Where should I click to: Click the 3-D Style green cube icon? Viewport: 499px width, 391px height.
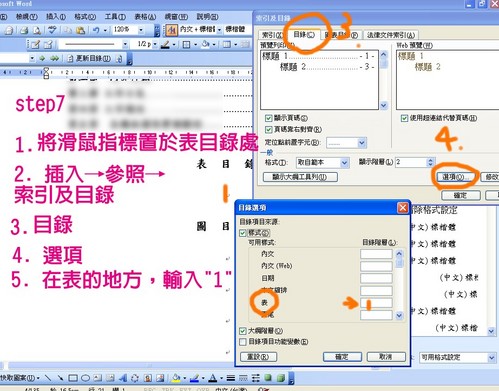[x=281, y=378]
